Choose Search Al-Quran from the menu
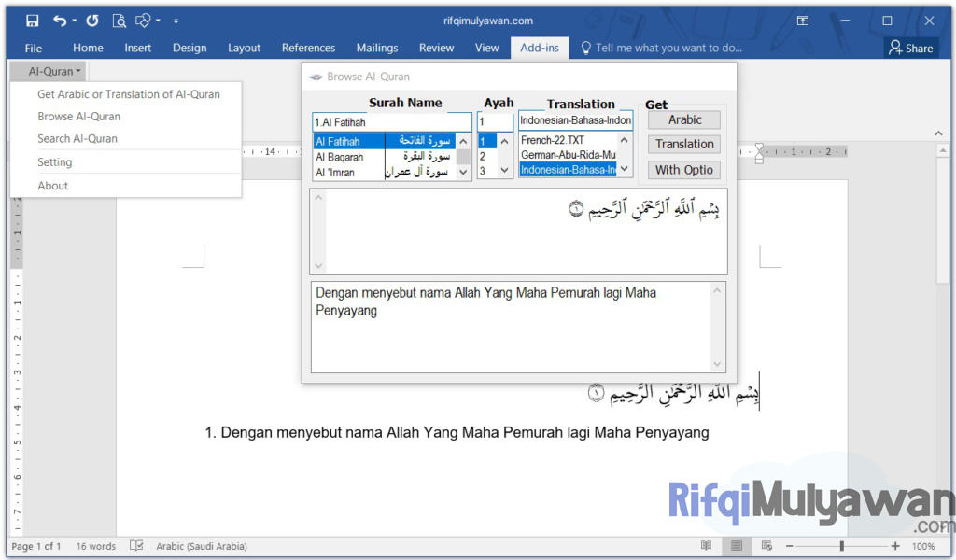Image resolution: width=956 pixels, height=560 pixels. click(77, 138)
